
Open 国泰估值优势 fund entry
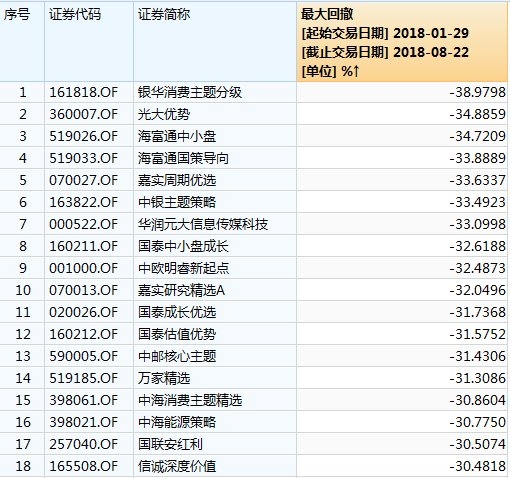(x=177, y=334)
